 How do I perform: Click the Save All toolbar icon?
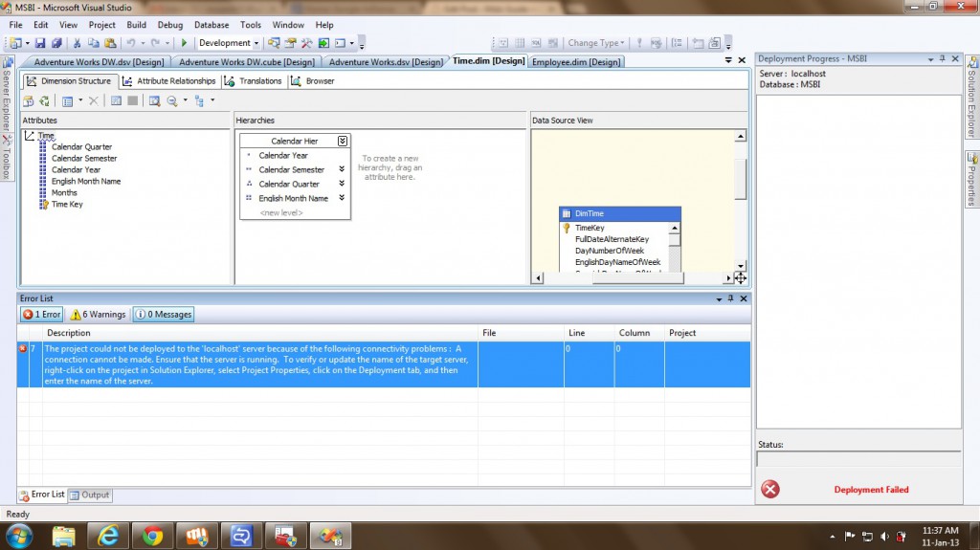click(56, 43)
